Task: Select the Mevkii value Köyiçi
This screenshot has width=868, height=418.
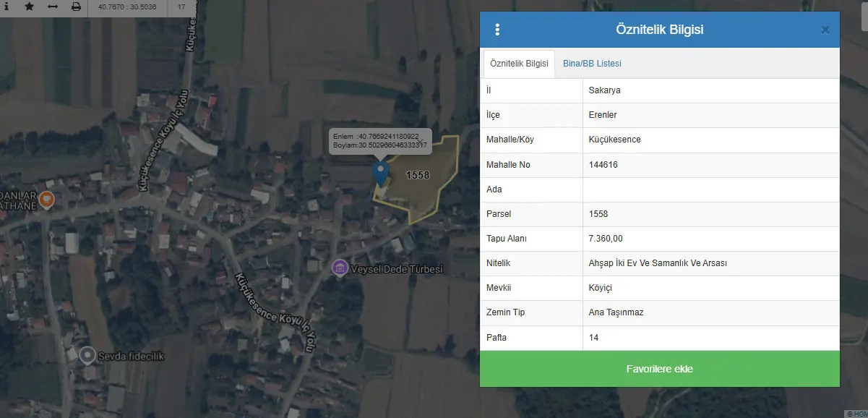Action: [x=601, y=288]
